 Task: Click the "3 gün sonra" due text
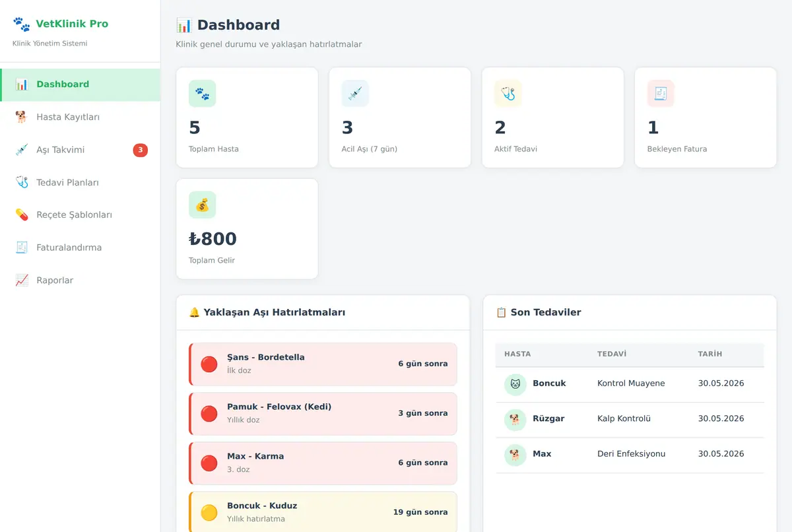[x=423, y=413]
